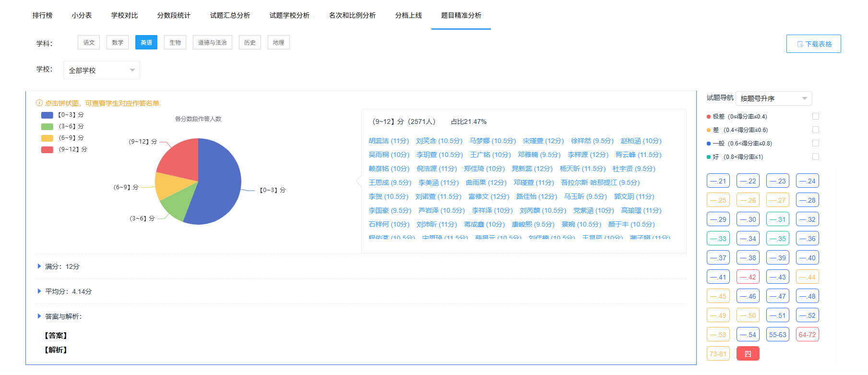Open the 按题号升序 sorting dropdown

(773, 98)
